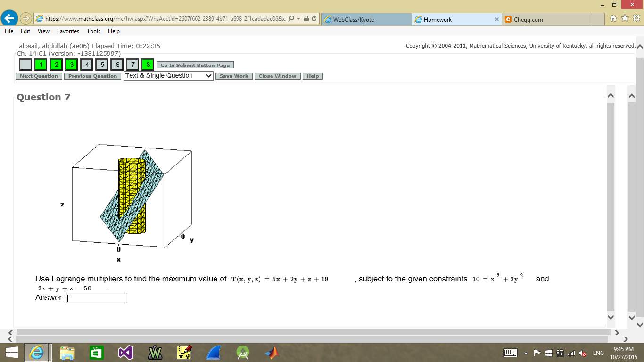The image size is (644, 362).
Task: Open the touch keyboard from the system tray
Action: (x=511, y=352)
